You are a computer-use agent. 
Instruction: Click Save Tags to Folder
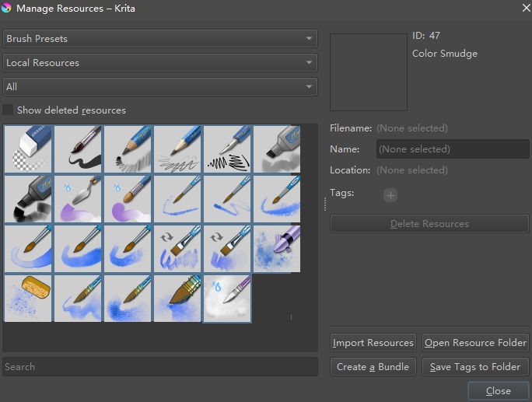pos(475,367)
